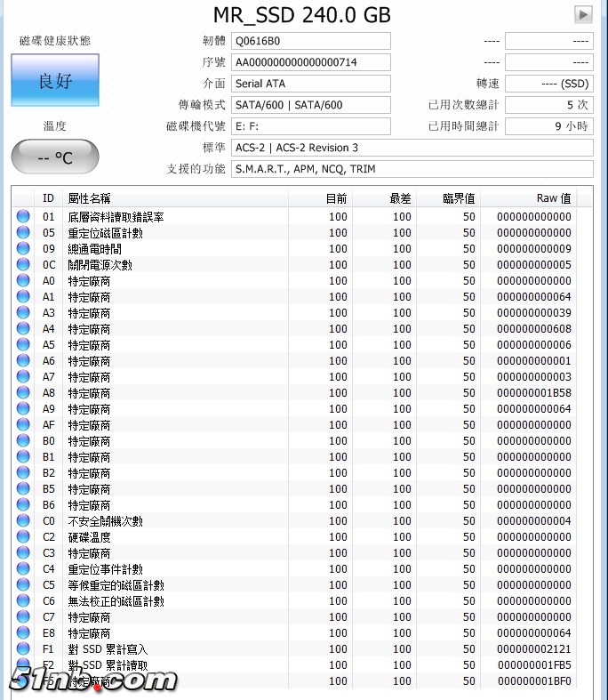The image size is (608, 700).
Task: Click the SATA/600 transfer mode field
Action: 311,105
